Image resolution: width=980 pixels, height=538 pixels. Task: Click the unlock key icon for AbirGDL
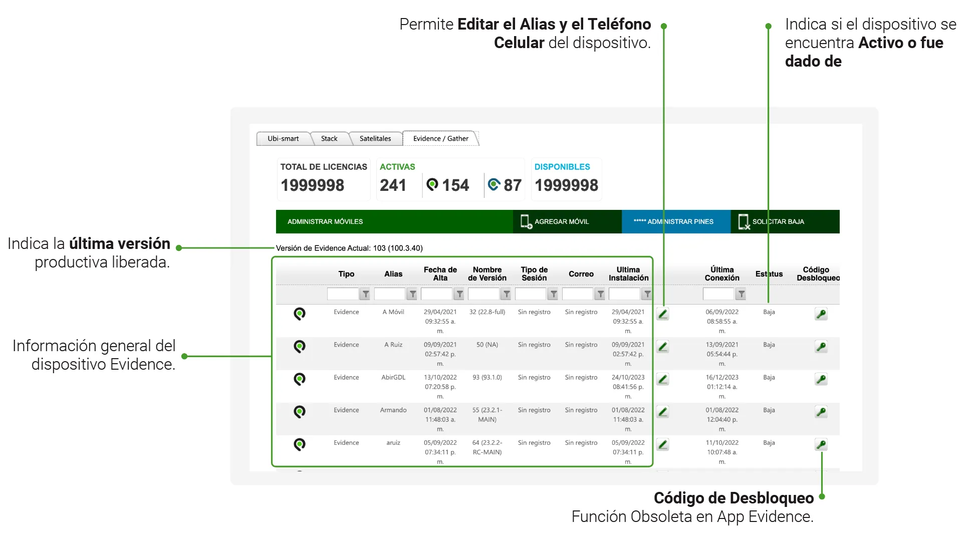coord(821,379)
